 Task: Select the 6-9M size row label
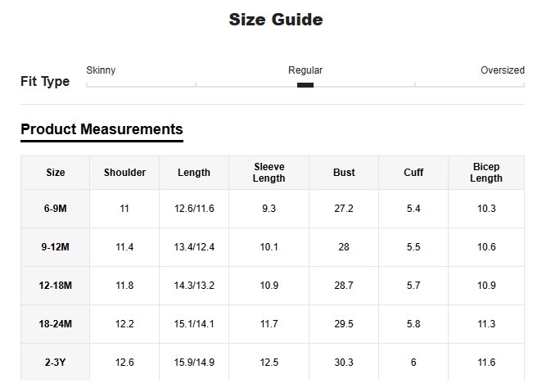(55, 209)
